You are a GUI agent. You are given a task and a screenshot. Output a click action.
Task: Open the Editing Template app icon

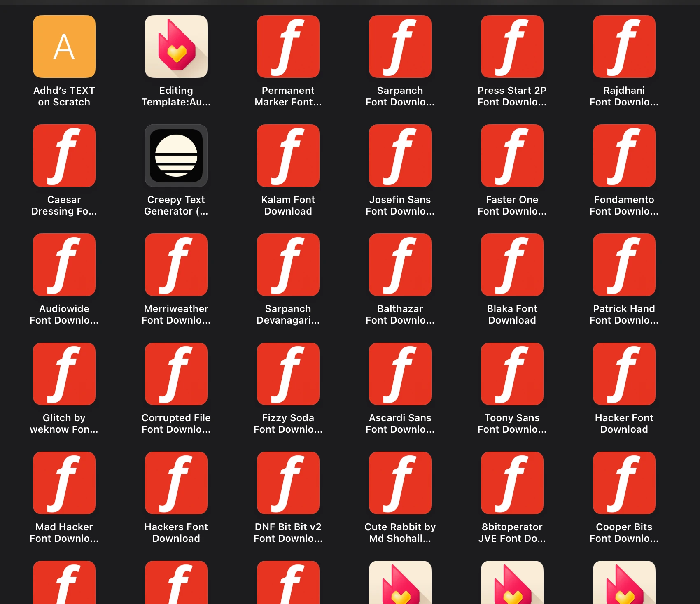pos(176,46)
